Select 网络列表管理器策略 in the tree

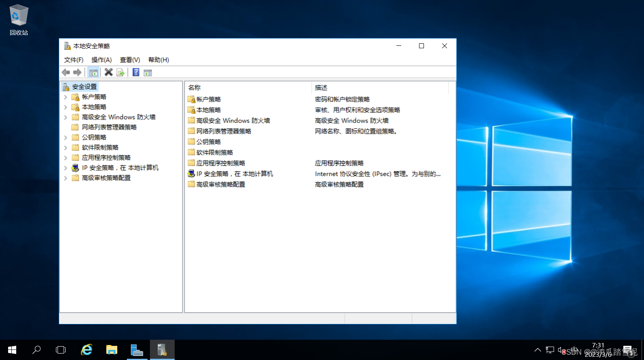point(109,127)
